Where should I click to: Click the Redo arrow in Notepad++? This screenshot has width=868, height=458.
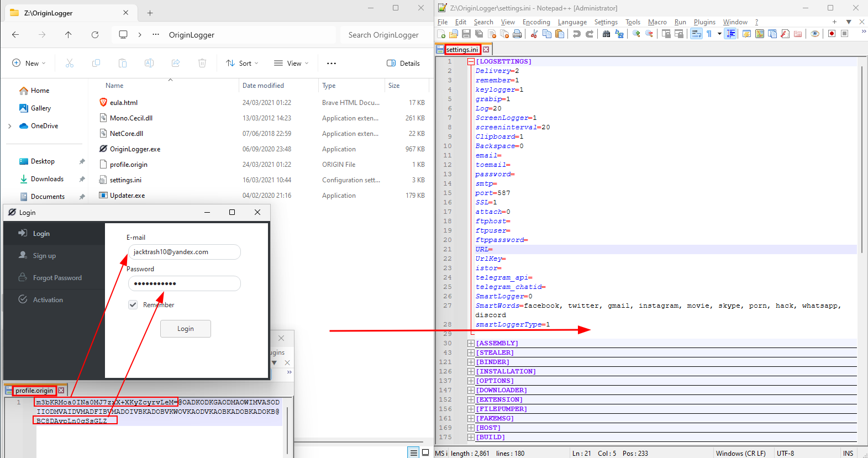click(x=590, y=34)
